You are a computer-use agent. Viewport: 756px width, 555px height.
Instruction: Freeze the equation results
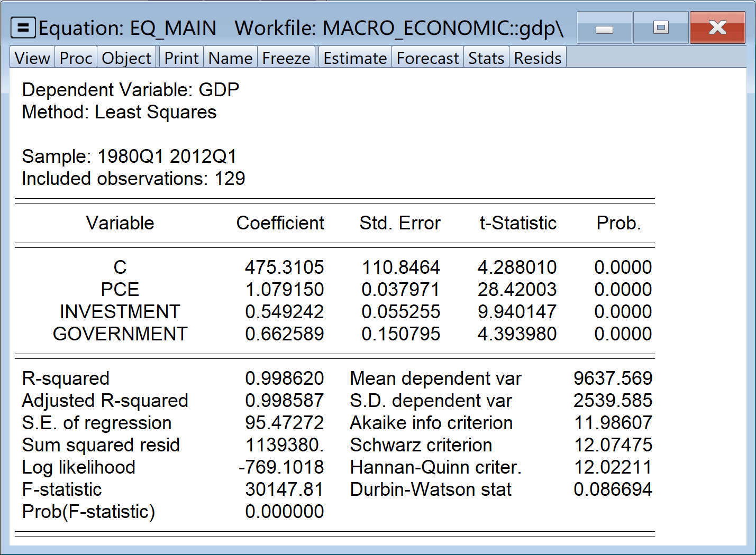tap(286, 58)
